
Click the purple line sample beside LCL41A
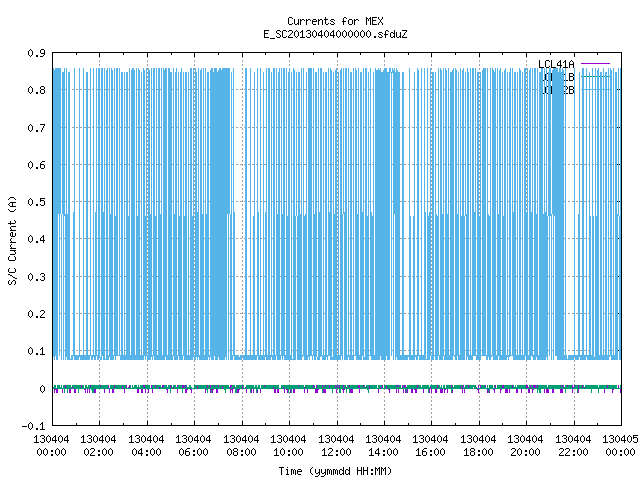click(596, 64)
